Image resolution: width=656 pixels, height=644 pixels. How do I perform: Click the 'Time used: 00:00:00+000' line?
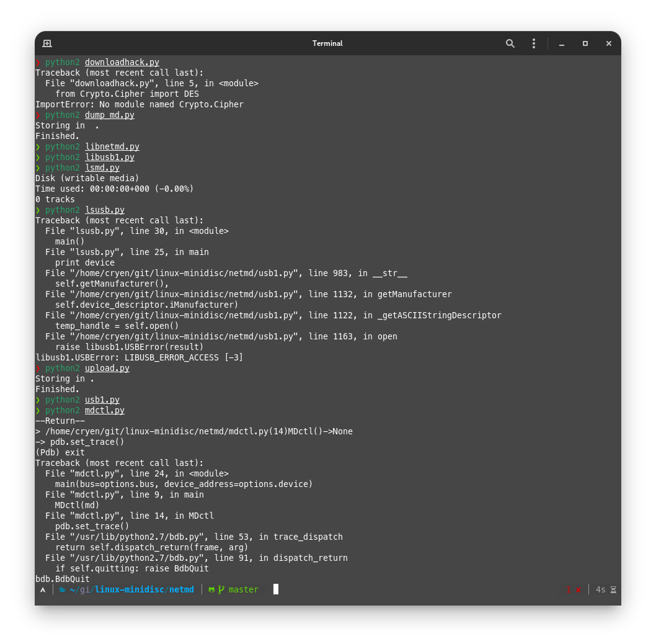[114, 189]
